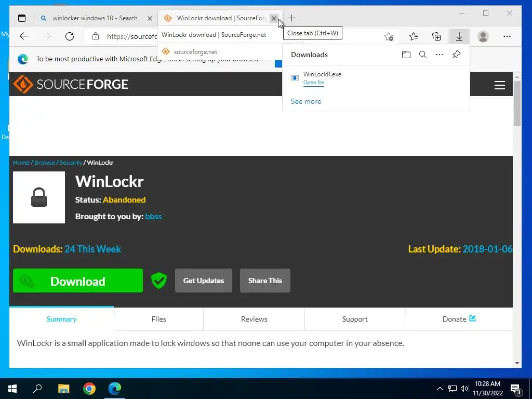532x399 pixels.
Task: Open Edge Settings and more menu
Action: [x=507, y=36]
